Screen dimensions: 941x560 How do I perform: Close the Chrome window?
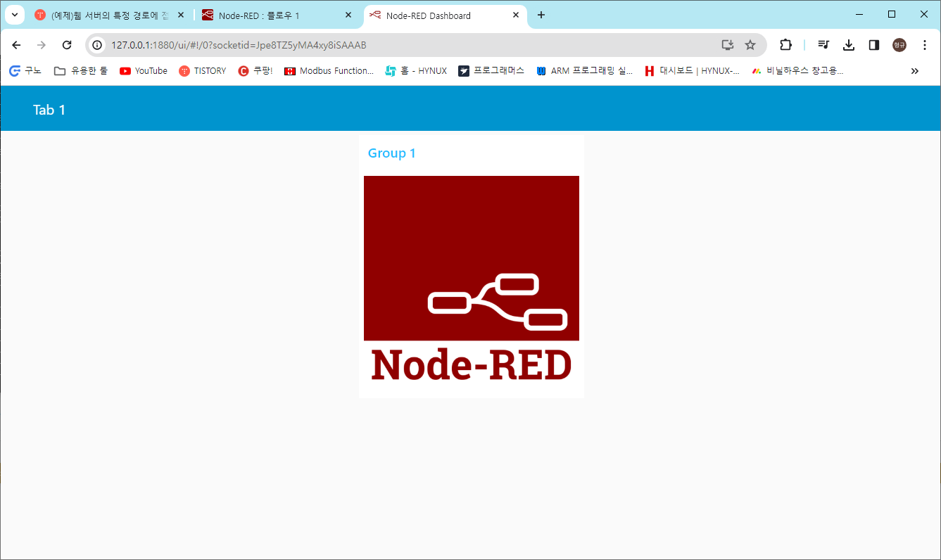(x=924, y=14)
